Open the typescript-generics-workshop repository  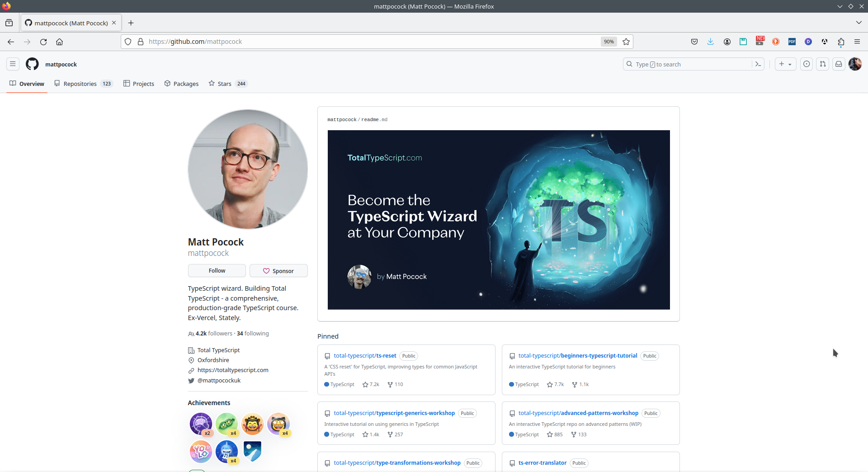coord(394,413)
